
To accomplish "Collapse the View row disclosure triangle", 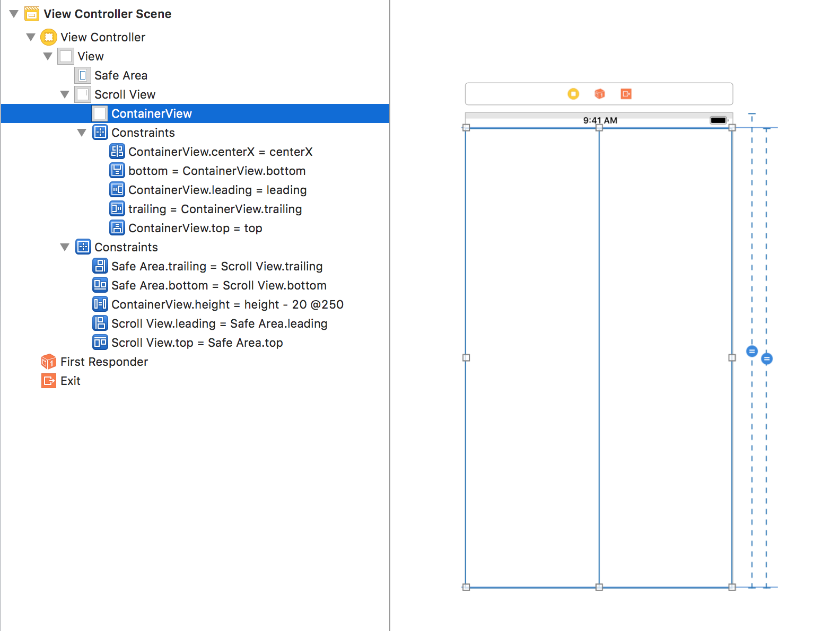I will [48, 56].
